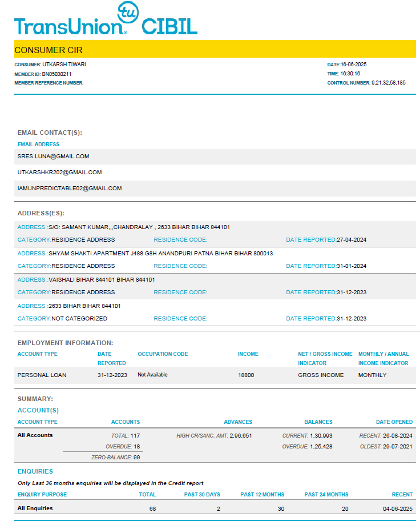Click zero-balance accounts count 99

pyautogui.click(x=137, y=458)
